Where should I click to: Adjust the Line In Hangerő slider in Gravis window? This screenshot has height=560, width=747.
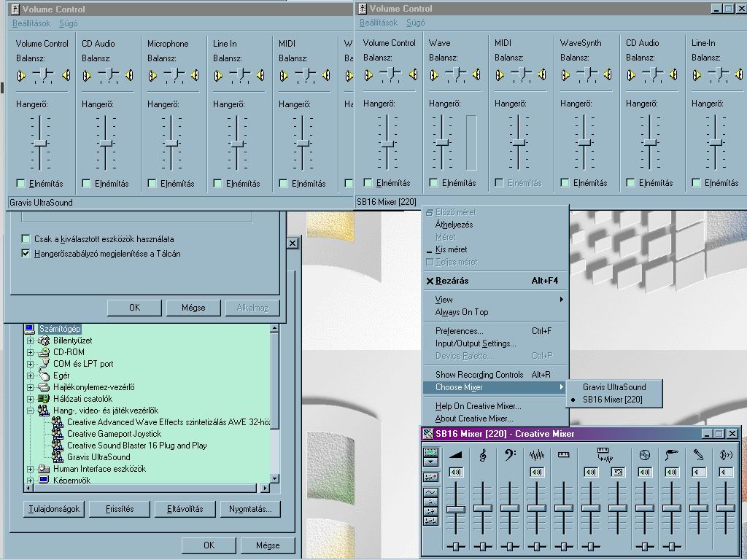click(x=237, y=144)
